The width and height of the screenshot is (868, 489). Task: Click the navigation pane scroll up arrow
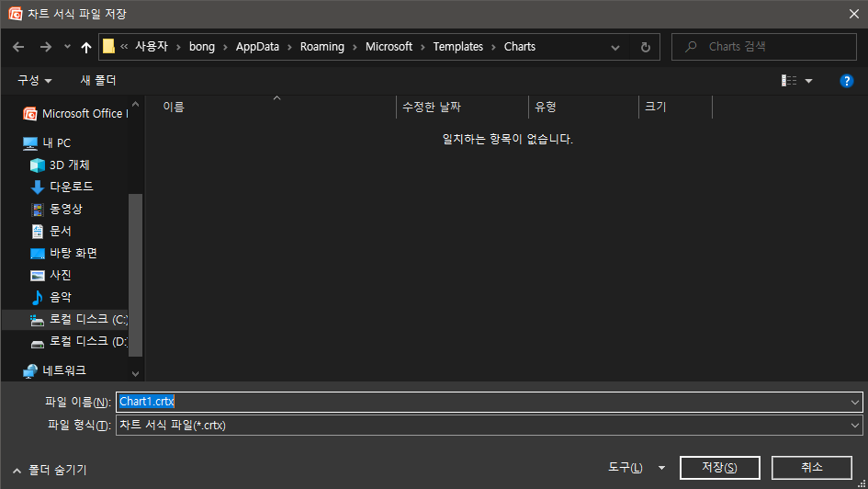pos(136,104)
